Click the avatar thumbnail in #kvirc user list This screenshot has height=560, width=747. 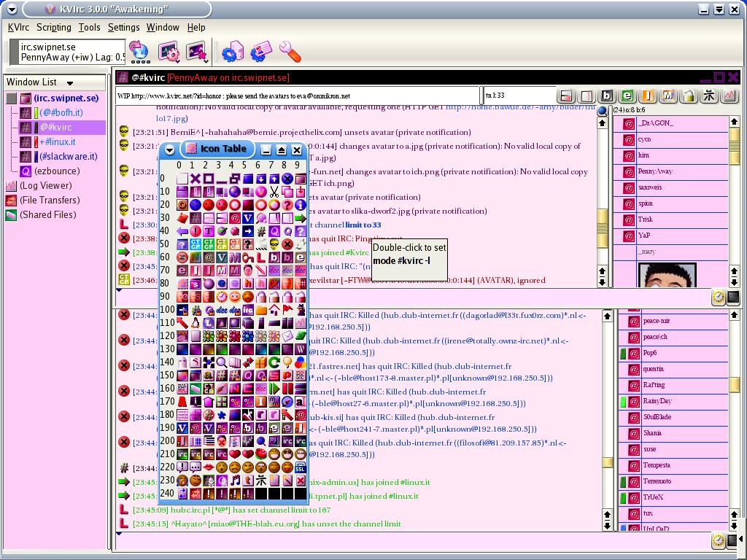(x=667, y=275)
